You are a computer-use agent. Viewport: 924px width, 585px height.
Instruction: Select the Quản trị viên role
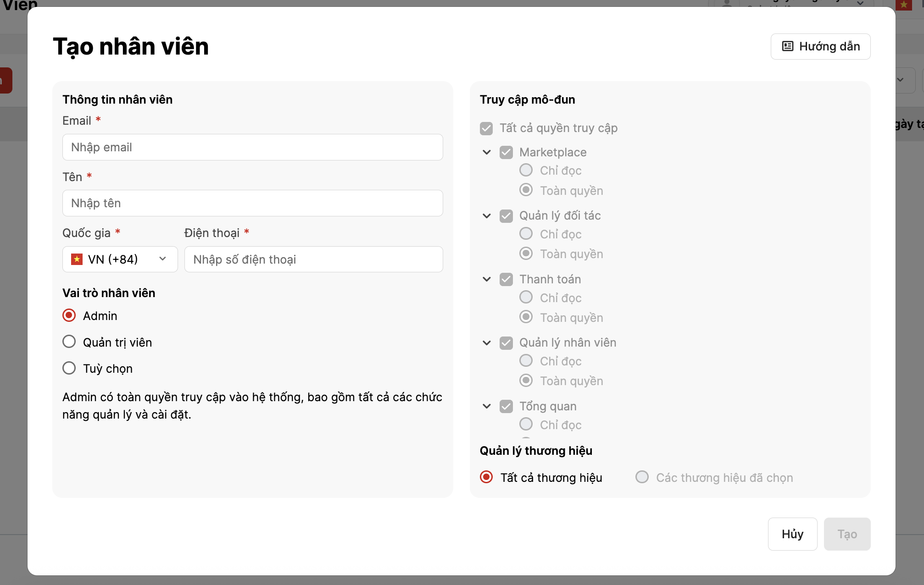[69, 342]
